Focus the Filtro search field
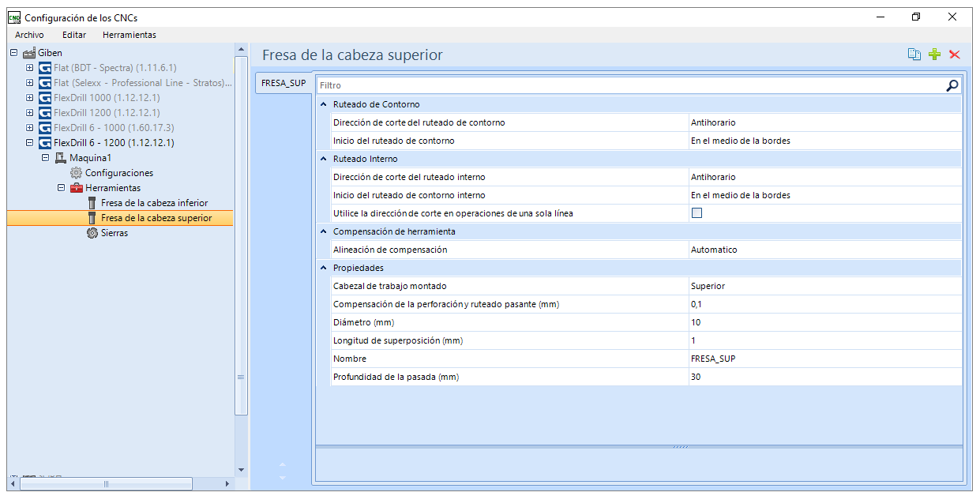The width and height of the screenshot is (980, 496). [x=631, y=85]
